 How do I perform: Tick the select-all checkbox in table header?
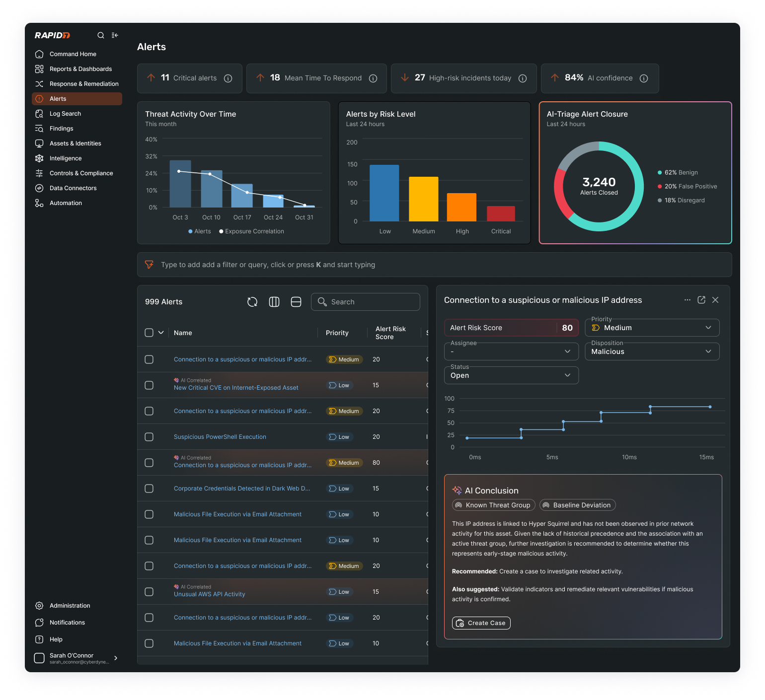[149, 333]
